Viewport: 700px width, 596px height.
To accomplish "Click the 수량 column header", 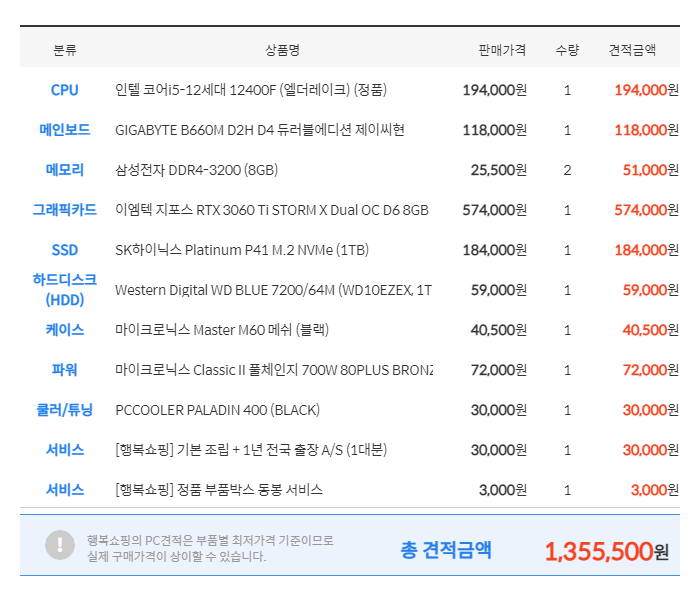I will point(567,50).
